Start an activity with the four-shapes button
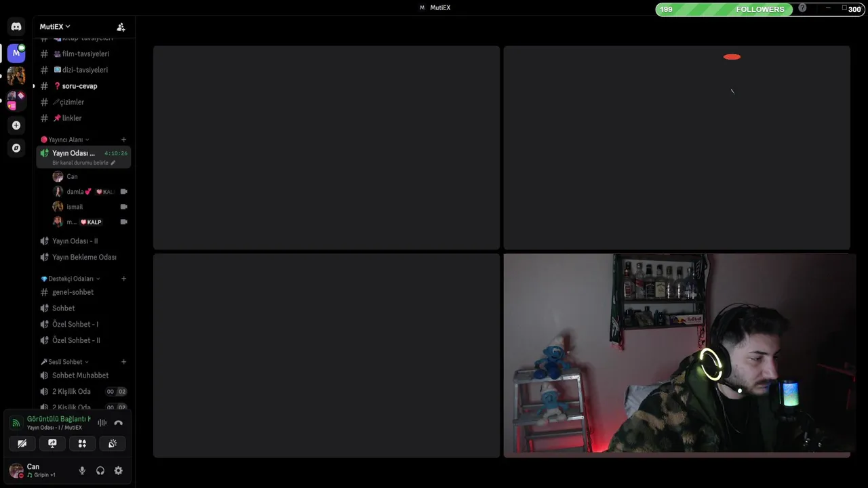 pos(82,443)
